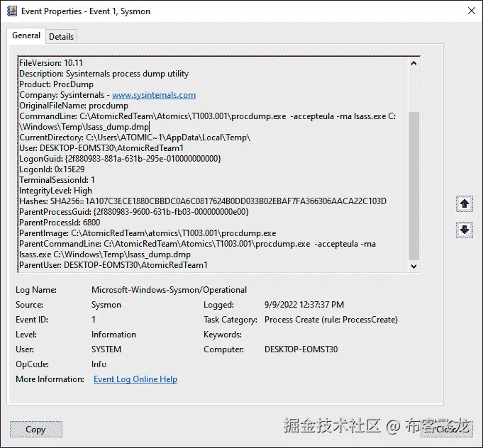Go to previous event with up arrow
The height and width of the screenshot is (448, 483).
(465, 203)
